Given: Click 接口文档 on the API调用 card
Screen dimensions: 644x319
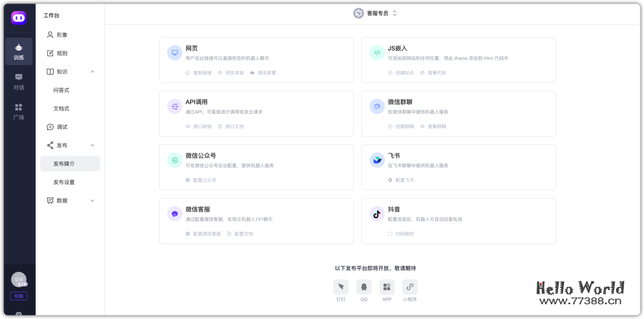Looking at the screenshot, I should (231, 126).
